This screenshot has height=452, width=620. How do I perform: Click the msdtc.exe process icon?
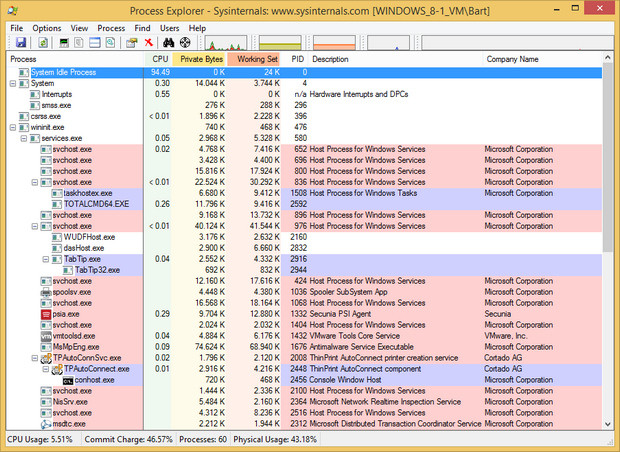point(46,424)
